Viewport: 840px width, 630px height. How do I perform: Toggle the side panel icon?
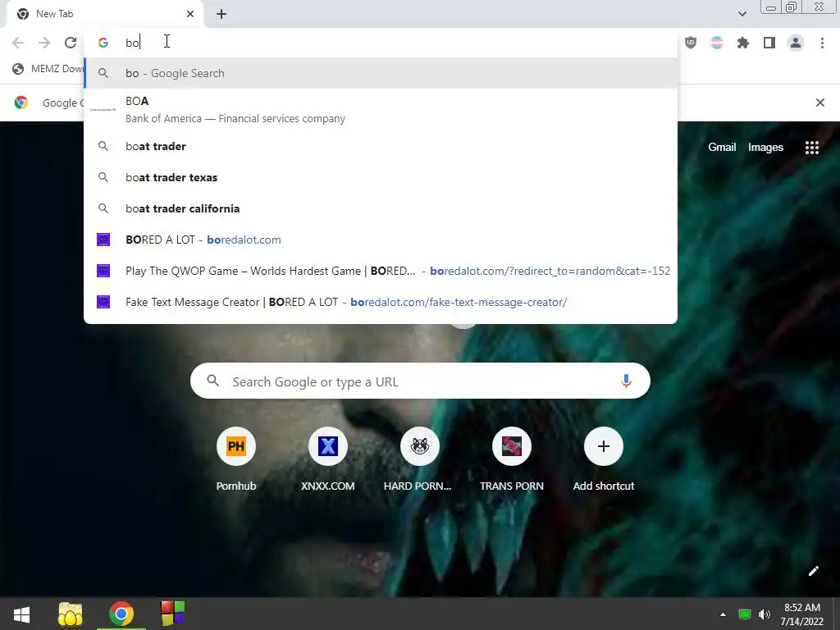pyautogui.click(x=769, y=43)
